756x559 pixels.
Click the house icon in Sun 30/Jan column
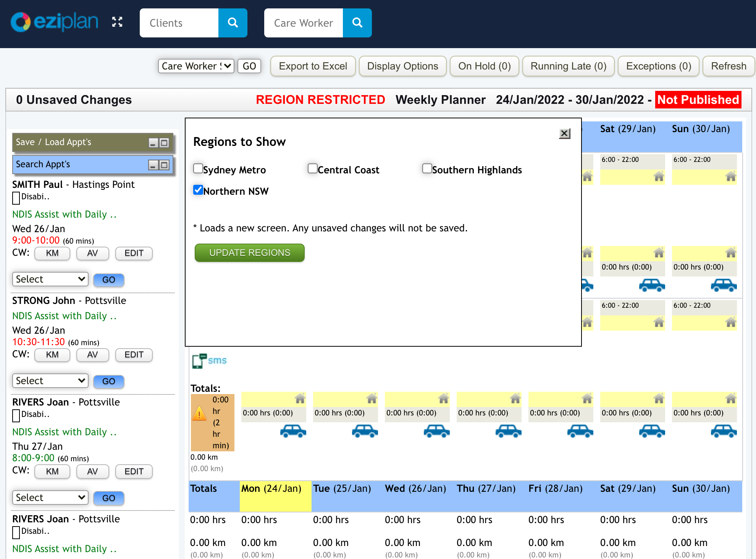(x=730, y=177)
